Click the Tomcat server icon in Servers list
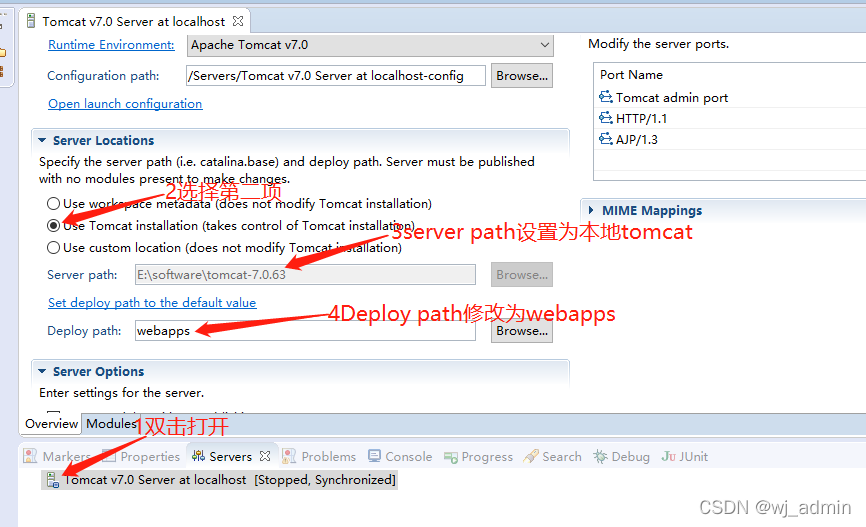The height and width of the screenshot is (527, 866). [x=53, y=480]
